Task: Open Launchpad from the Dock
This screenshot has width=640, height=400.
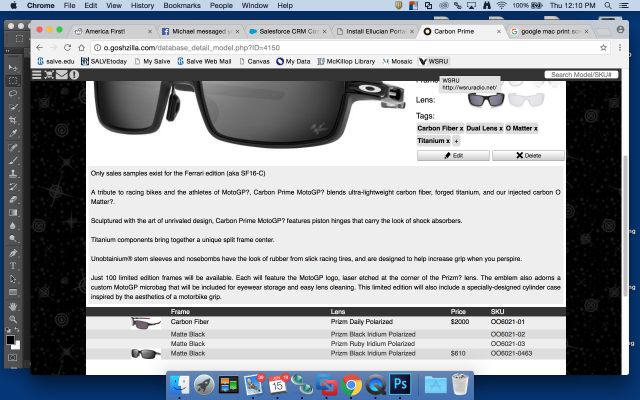Action: point(204,384)
